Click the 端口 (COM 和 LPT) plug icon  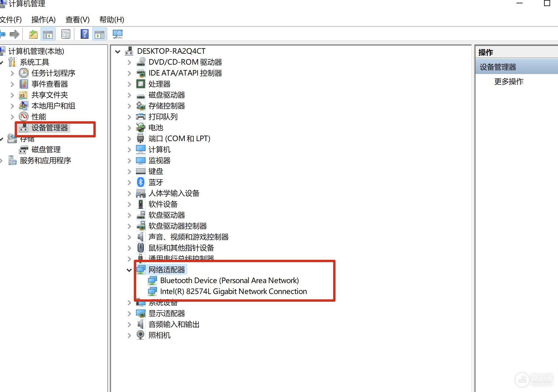(x=141, y=138)
